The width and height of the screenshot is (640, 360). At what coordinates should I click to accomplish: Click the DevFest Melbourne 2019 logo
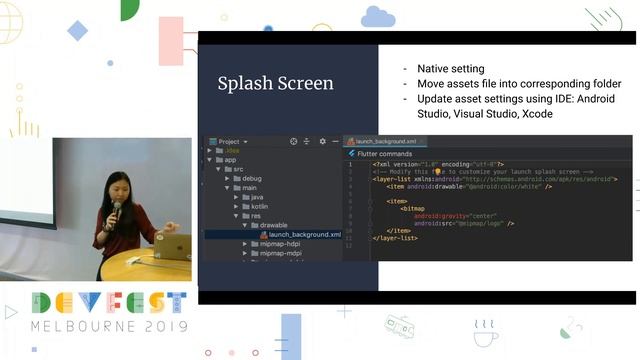pos(109,311)
